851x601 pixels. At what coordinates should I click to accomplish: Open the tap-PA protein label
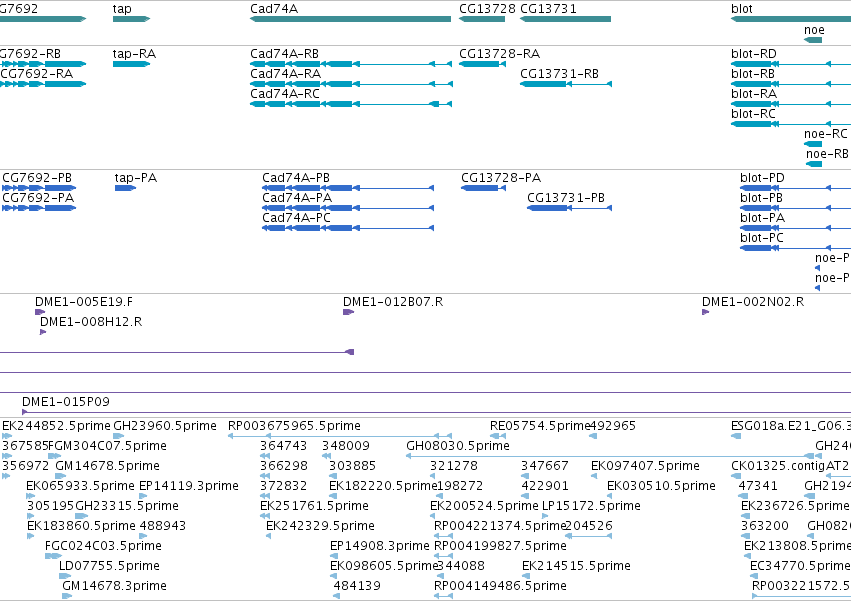tap(136, 178)
